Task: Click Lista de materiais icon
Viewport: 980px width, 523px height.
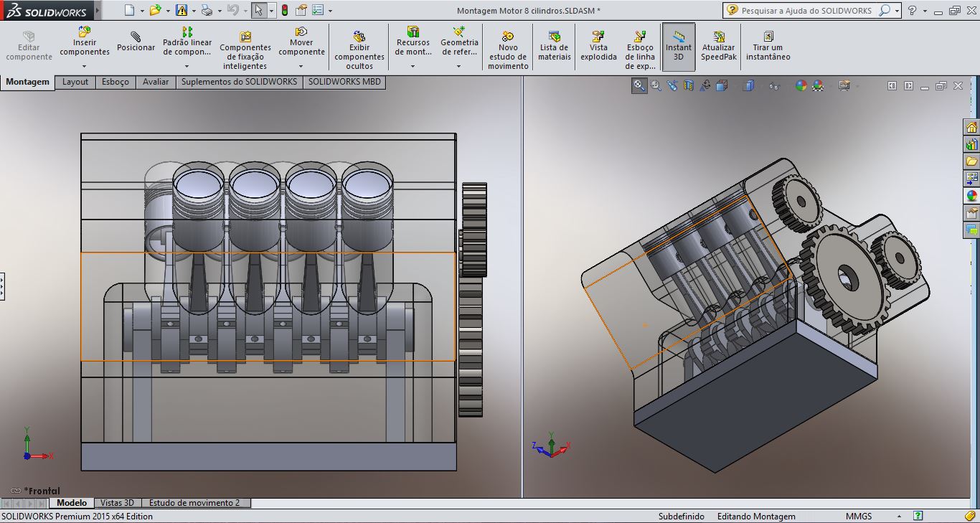Action: click(554, 46)
